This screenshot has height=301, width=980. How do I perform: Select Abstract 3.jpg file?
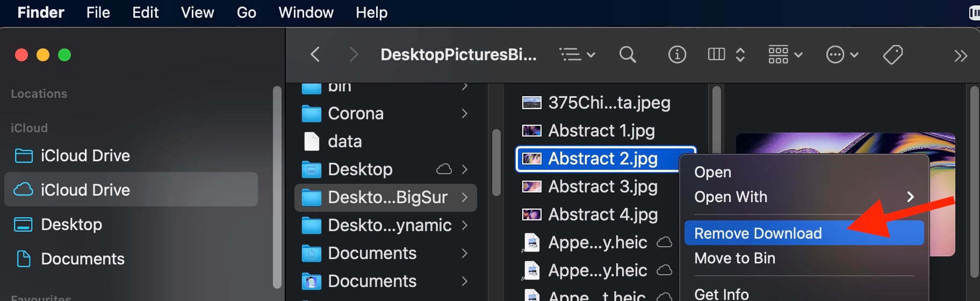[x=602, y=187]
